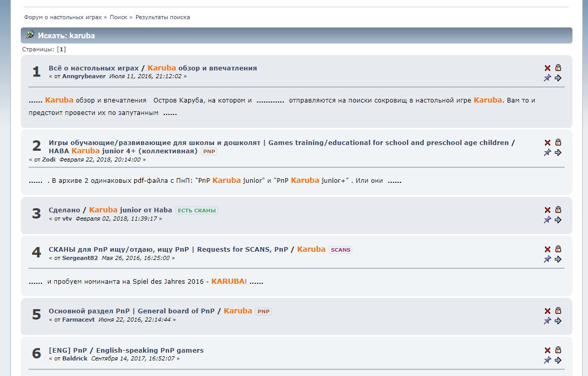Screen dimensions: 588x376
Task: Lock the Karuba topic by Farmacevt
Action: (x=558, y=310)
